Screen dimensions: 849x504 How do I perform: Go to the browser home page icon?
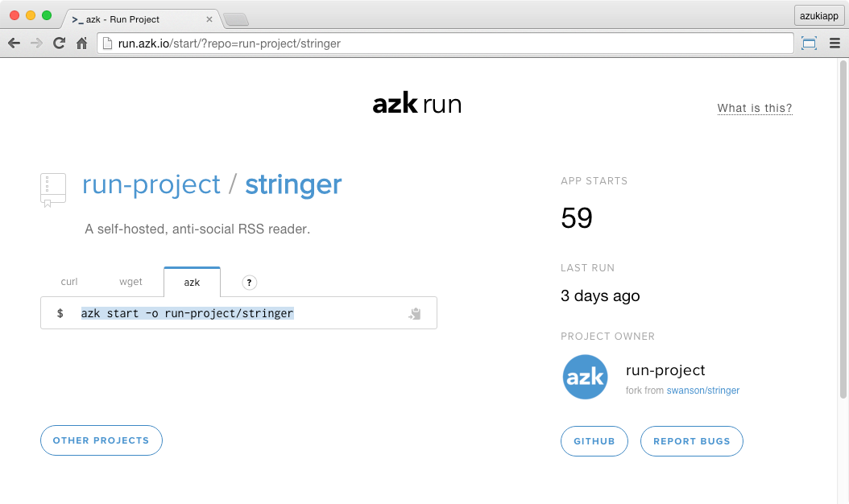(x=81, y=43)
